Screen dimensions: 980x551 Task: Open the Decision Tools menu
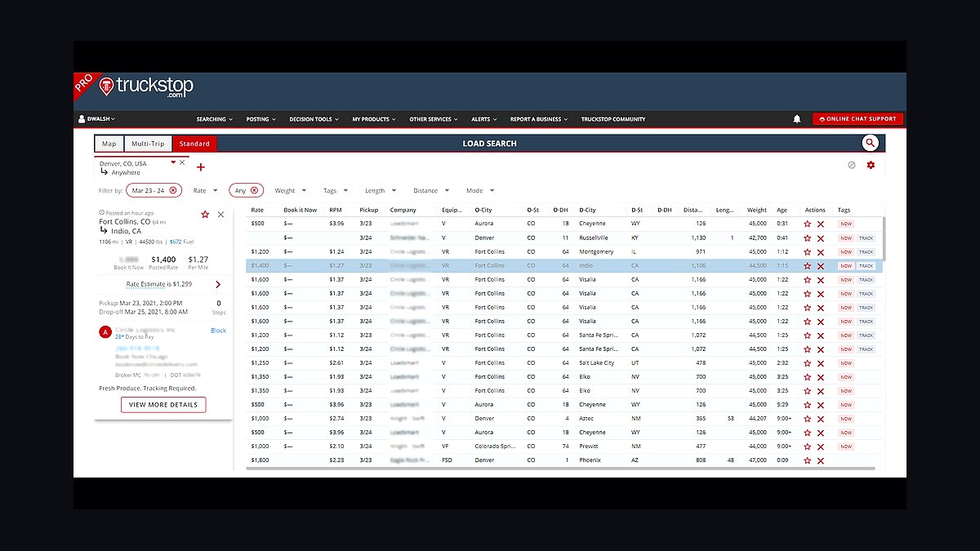pos(314,119)
